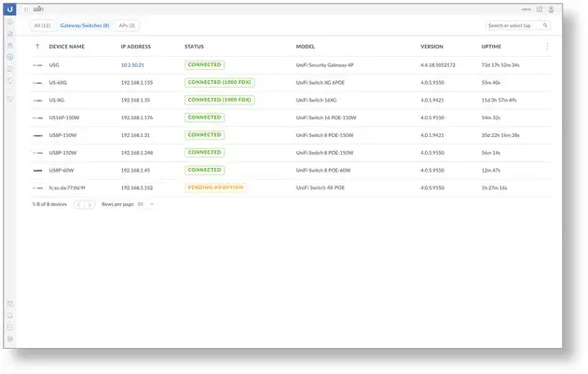
Task: Click CONNECTED (1000 FDX) badge for US-6XG
Action: tap(219, 82)
